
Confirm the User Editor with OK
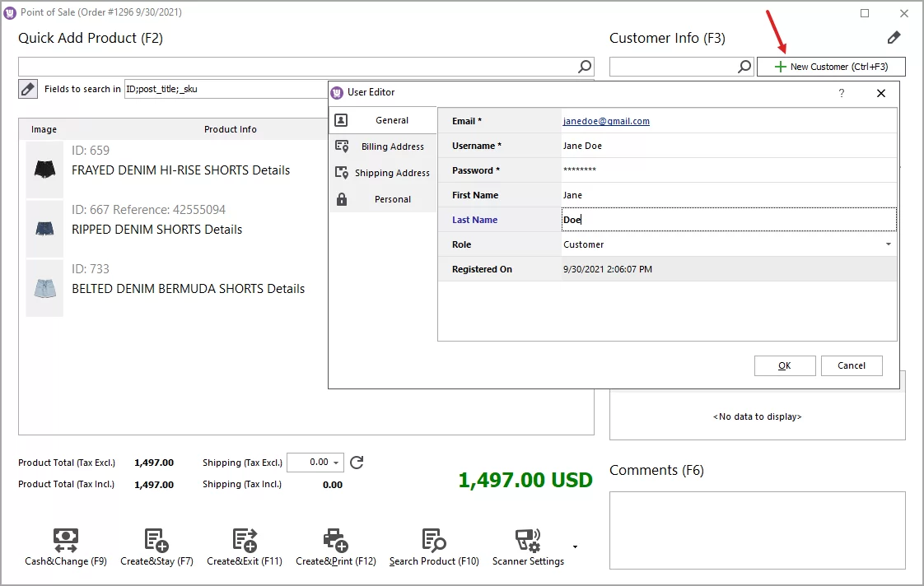[x=784, y=365]
